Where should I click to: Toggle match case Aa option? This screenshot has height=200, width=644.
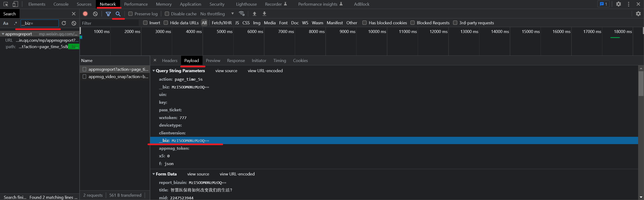[x=5, y=23]
